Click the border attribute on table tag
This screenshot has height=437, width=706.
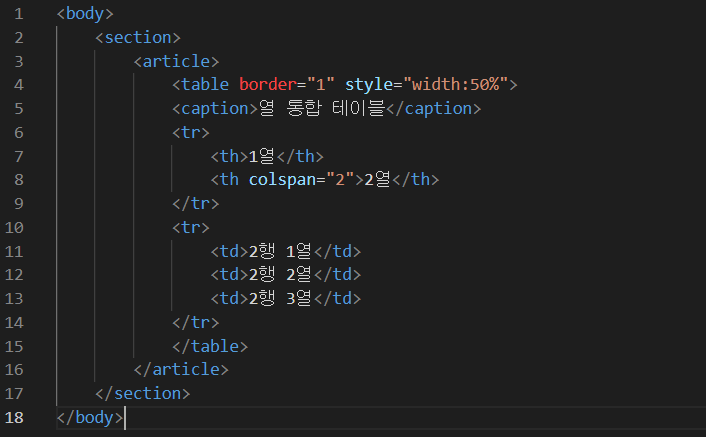[267, 85]
